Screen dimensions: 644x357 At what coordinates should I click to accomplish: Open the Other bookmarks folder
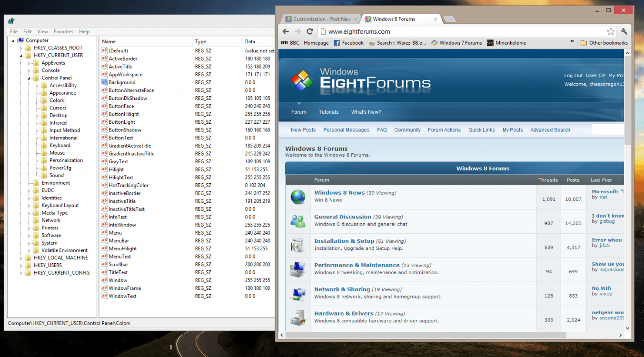604,43
